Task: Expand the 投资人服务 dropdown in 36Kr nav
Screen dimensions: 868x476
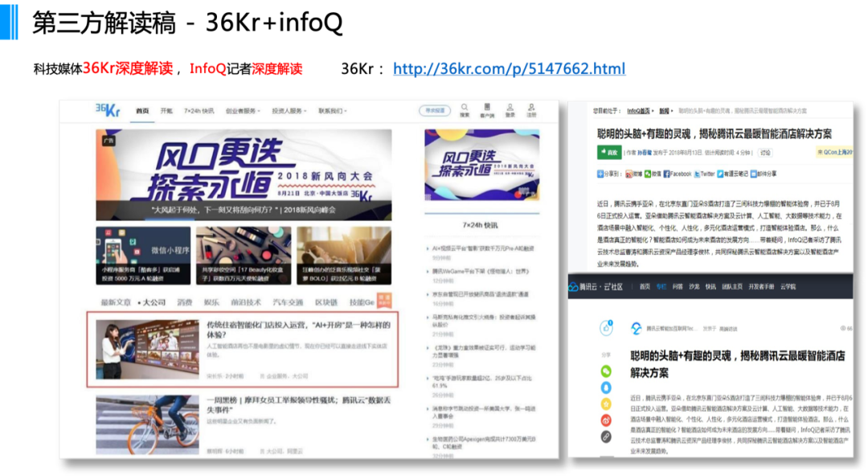Action: click(x=289, y=111)
